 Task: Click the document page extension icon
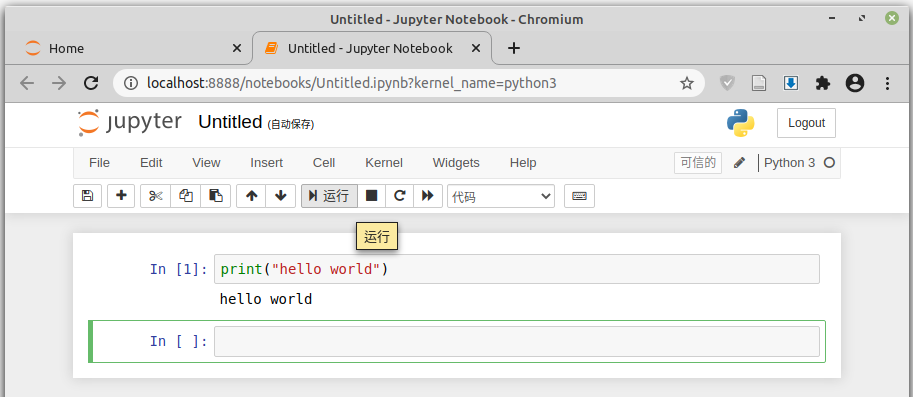click(759, 83)
